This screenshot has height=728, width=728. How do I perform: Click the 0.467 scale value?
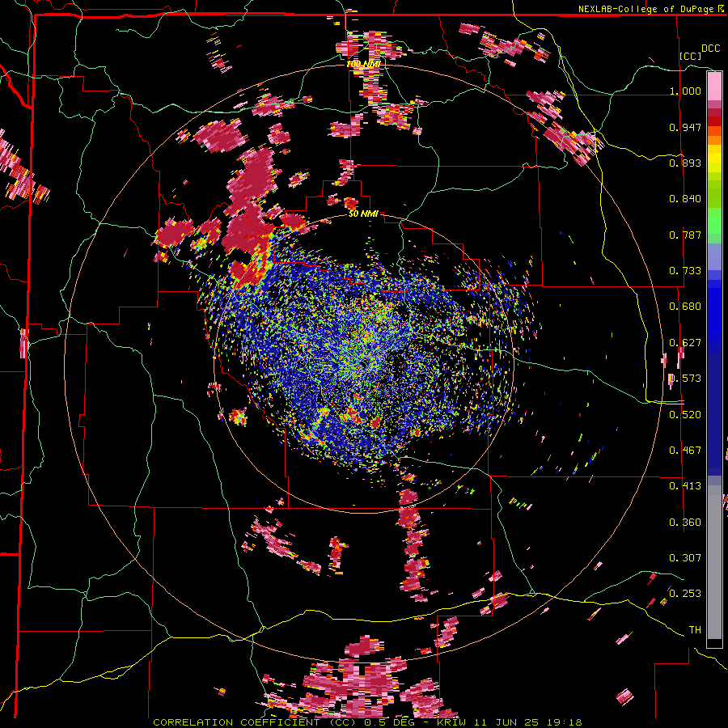(685, 451)
